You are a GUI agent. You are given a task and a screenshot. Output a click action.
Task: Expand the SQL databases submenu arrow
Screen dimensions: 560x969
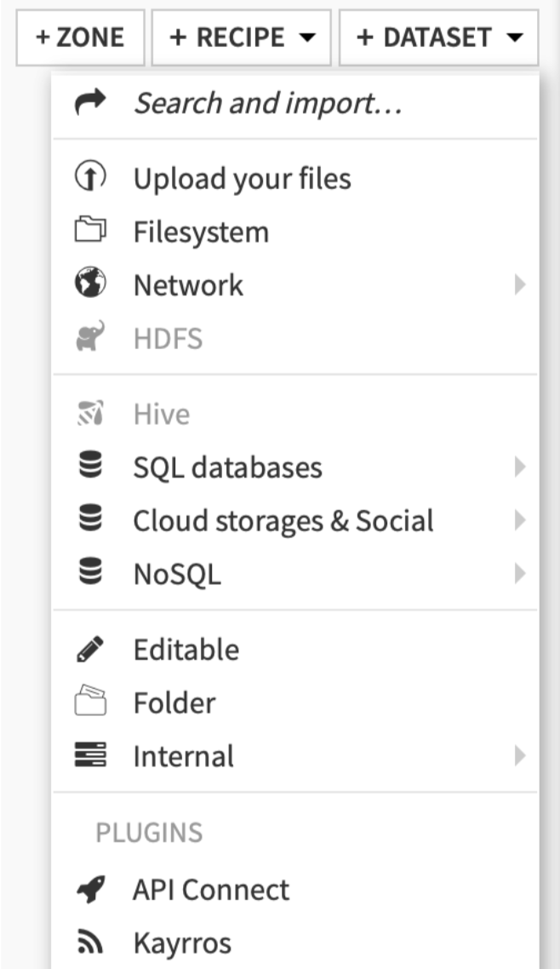point(520,467)
